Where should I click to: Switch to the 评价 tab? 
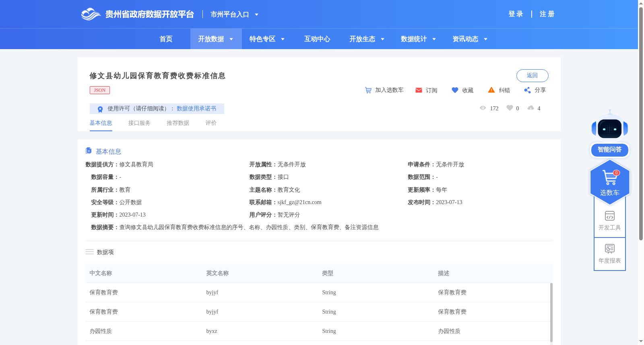211,123
